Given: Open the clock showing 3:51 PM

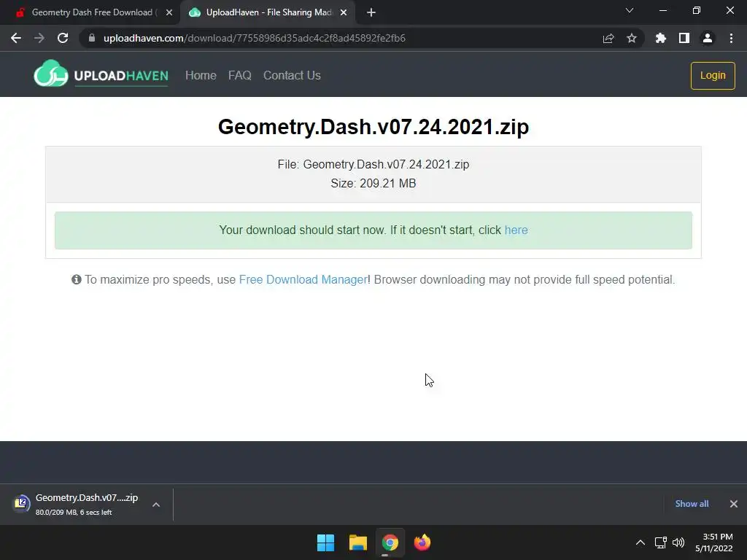Looking at the screenshot, I should tap(713, 542).
